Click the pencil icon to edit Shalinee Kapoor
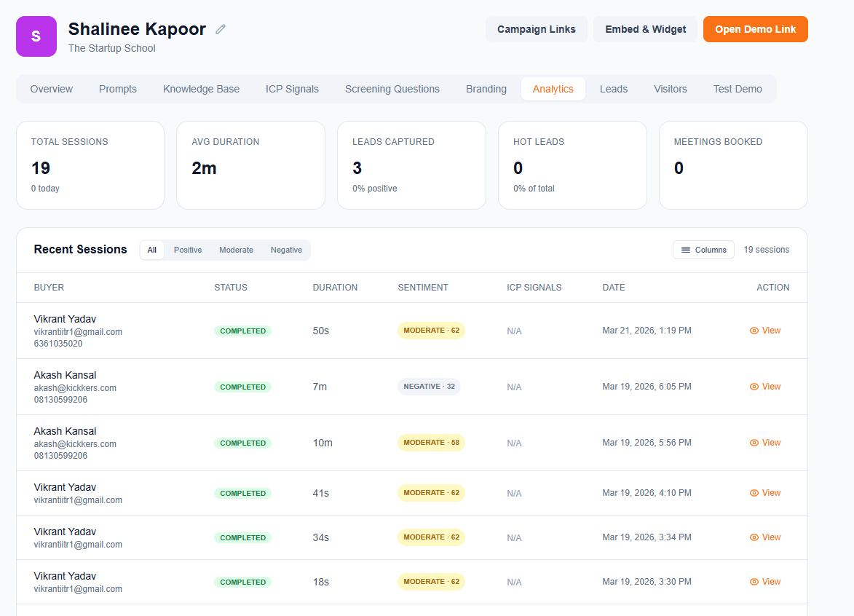The image size is (854, 616). [220, 28]
